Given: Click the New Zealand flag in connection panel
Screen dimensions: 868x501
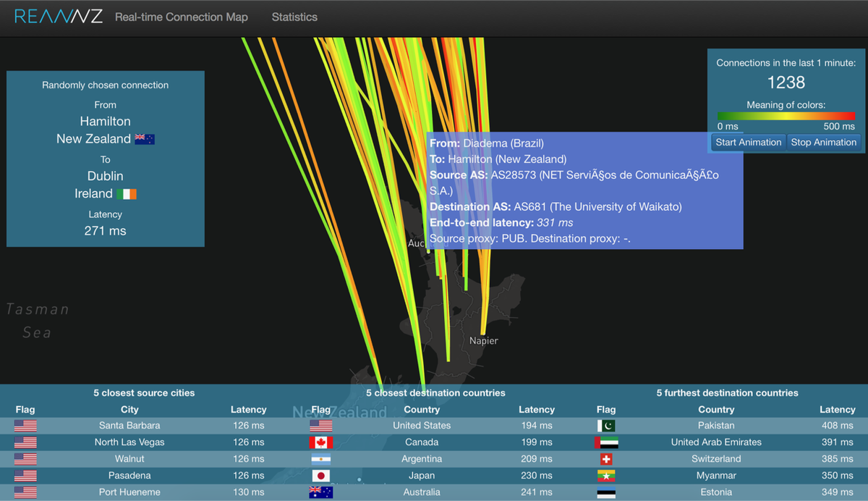Looking at the screenshot, I should tap(145, 139).
